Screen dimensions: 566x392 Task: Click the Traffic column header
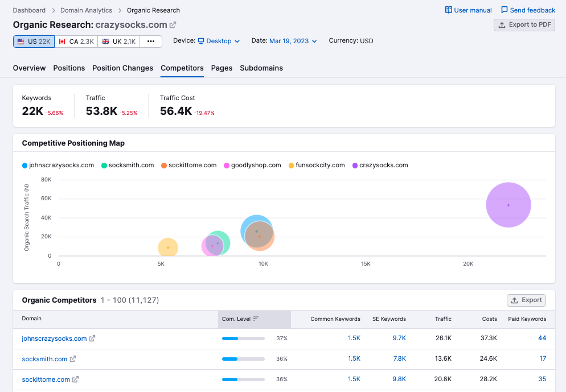click(443, 319)
